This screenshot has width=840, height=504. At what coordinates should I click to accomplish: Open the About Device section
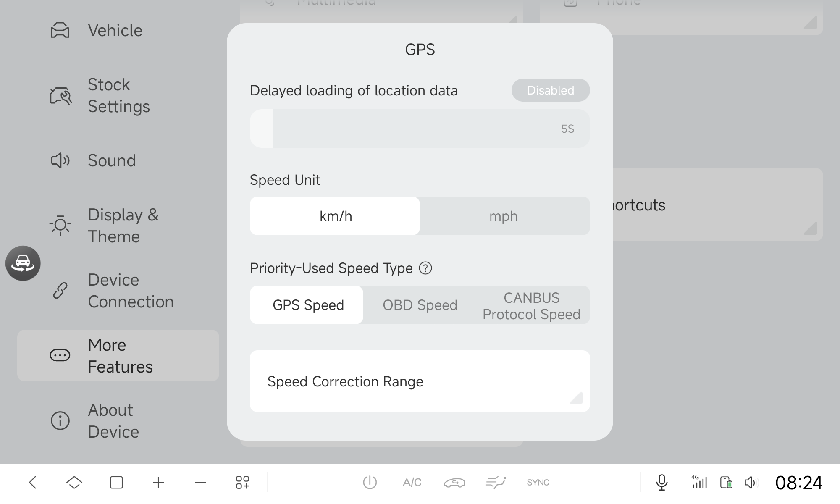click(x=113, y=421)
